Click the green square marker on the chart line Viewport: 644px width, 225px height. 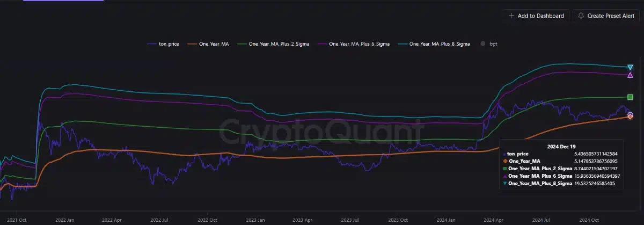[630, 97]
